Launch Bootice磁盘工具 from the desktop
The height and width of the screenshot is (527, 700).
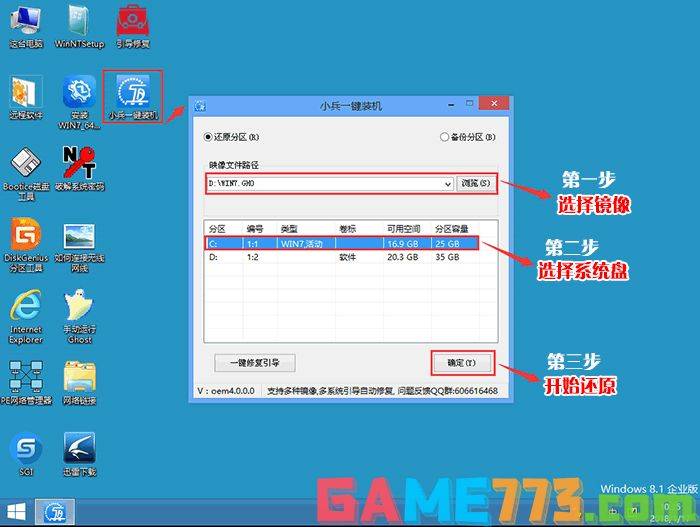click(x=26, y=174)
